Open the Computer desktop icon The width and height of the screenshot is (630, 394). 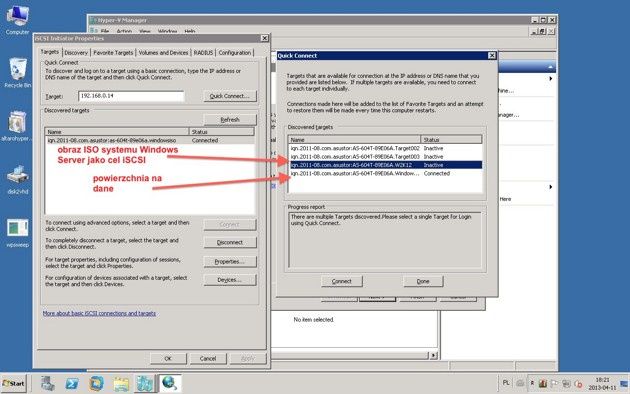point(17,20)
